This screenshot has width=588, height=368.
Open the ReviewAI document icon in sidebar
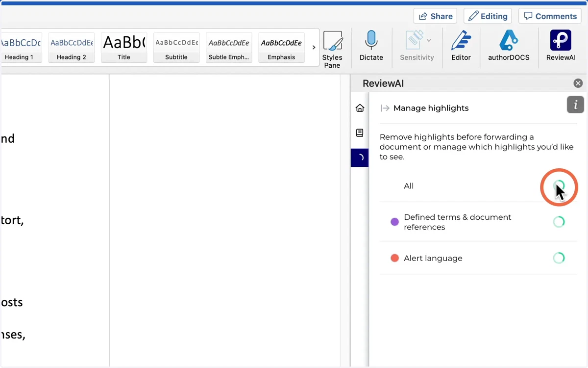point(360,132)
